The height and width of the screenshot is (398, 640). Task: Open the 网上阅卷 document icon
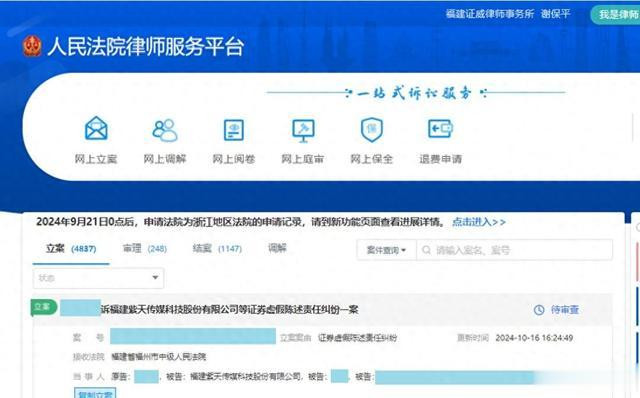pos(234,130)
